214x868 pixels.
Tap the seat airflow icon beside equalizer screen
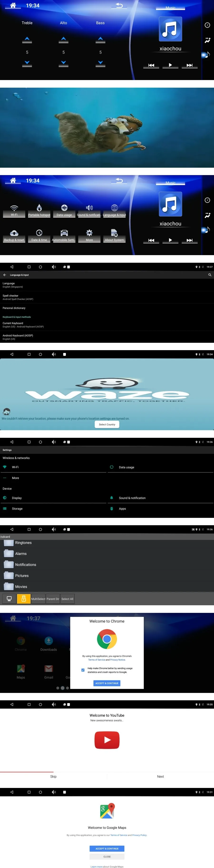click(x=207, y=40)
